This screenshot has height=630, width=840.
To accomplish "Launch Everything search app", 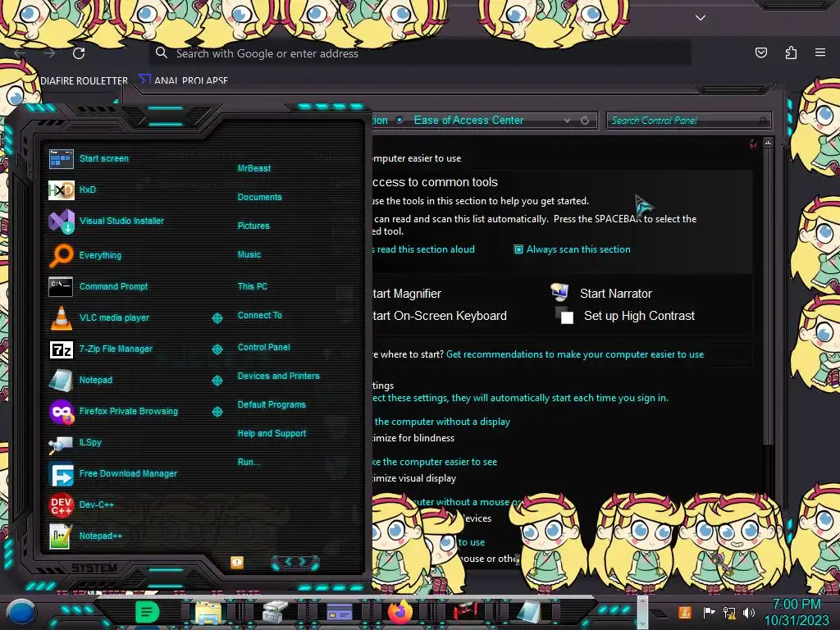I will pos(84,255).
